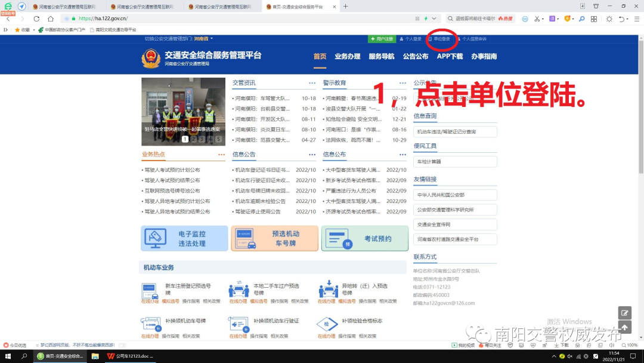Open 单位登录 to log in as organization
Screen dimensions: 644x363
[x=442, y=39]
